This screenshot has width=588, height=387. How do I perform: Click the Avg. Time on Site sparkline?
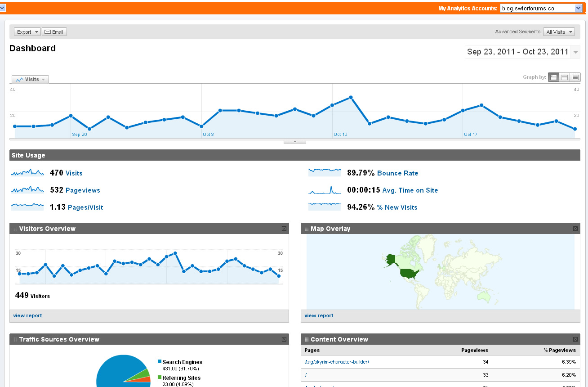(x=325, y=190)
